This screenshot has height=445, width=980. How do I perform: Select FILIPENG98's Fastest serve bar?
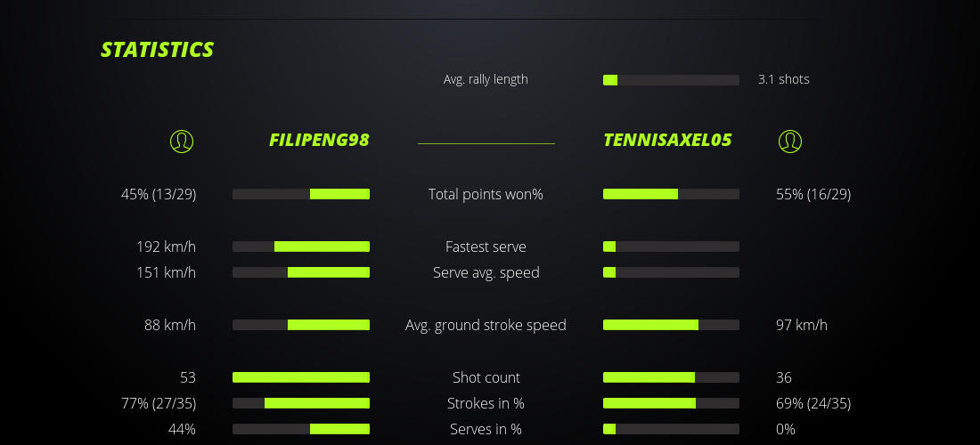pyautogui.click(x=301, y=247)
